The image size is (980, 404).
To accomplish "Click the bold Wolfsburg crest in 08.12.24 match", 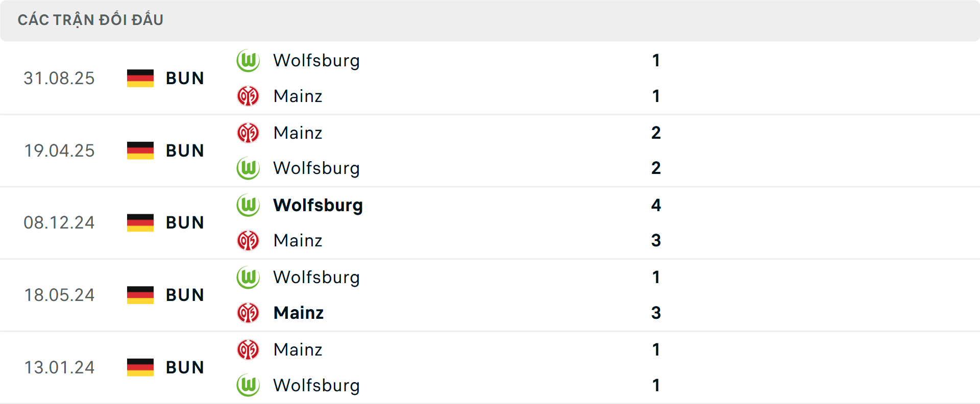I will tap(249, 205).
